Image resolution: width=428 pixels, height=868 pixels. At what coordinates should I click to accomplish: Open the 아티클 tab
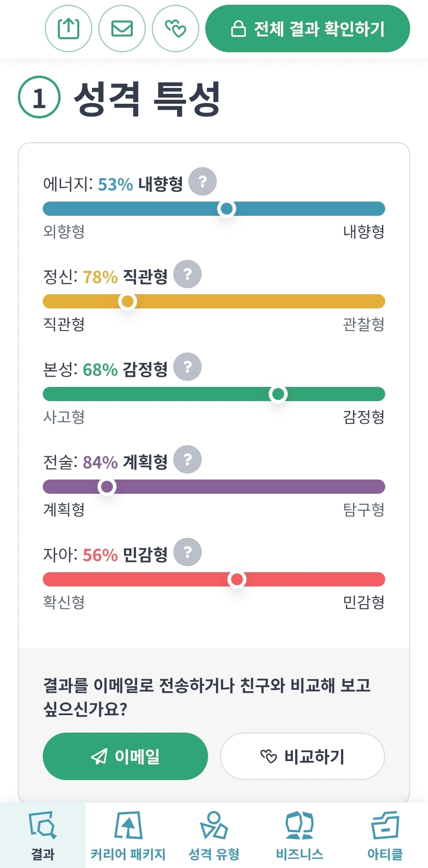click(x=385, y=836)
